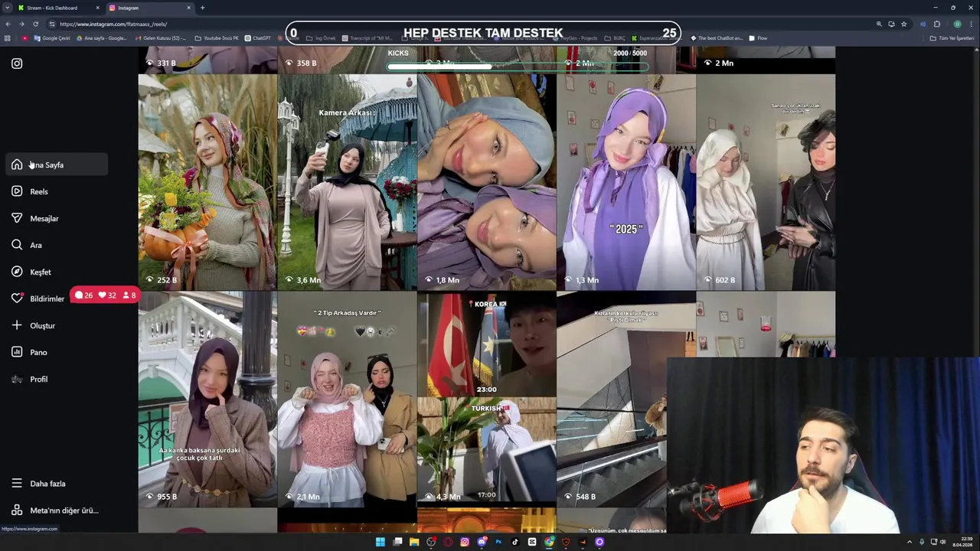Open Gelen Kutusu (52) Gmail bookmark

[x=159, y=38]
